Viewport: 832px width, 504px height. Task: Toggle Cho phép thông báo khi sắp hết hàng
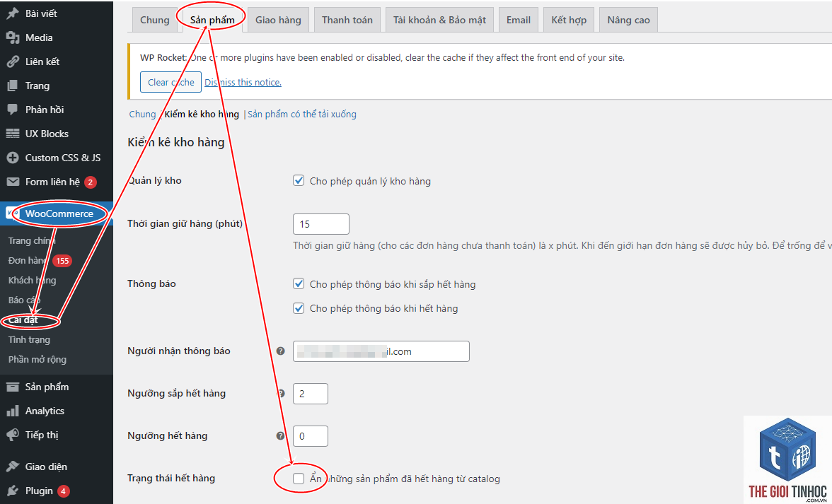pos(299,284)
